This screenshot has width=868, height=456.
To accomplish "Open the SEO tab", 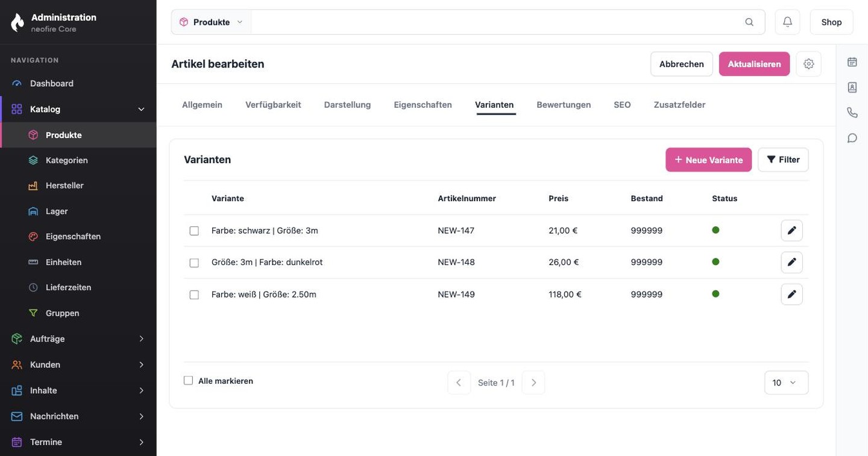I will [622, 105].
